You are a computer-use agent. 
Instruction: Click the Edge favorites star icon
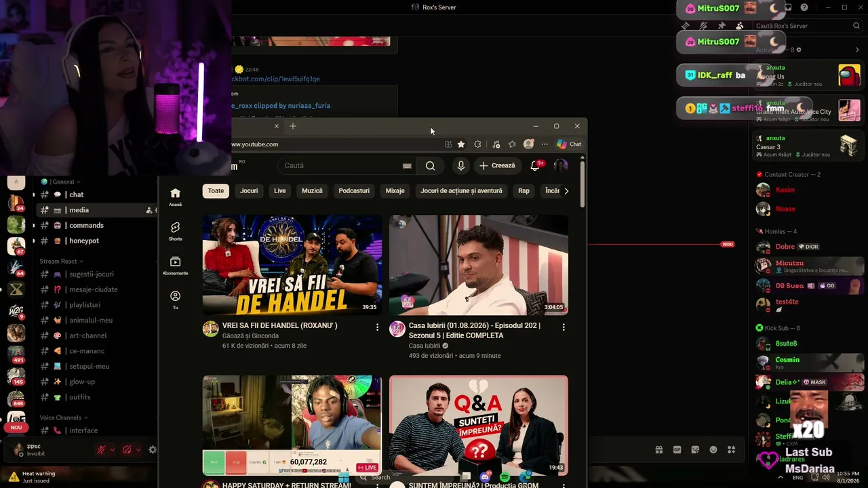click(461, 144)
